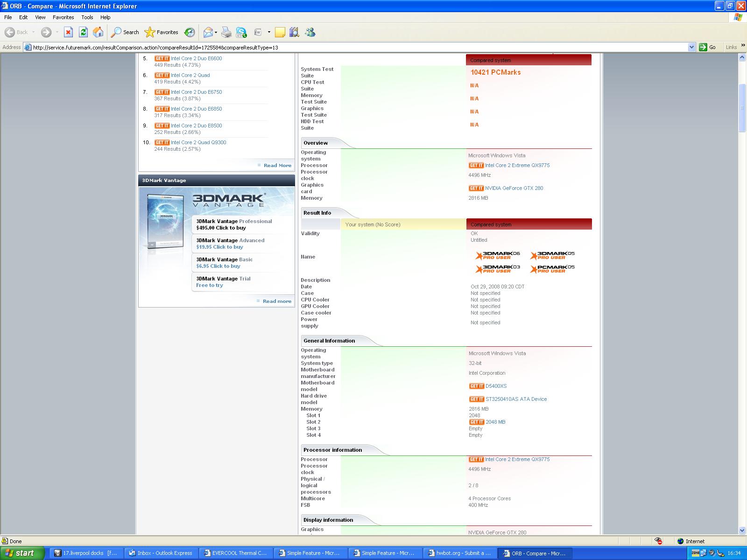Open the Favorites star toolbar button
This screenshot has height=560, width=747.
[x=162, y=32]
